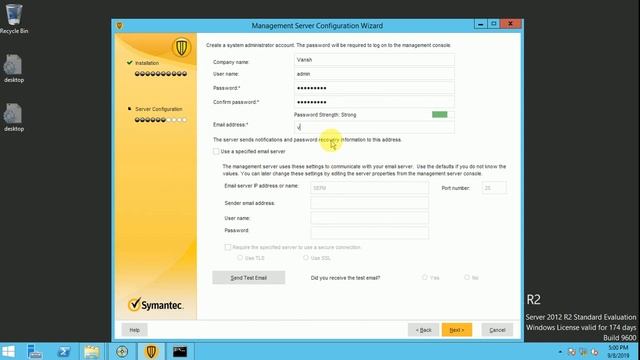Open the Recycle Bin desktop icon
The image size is (640, 360).
point(14,18)
